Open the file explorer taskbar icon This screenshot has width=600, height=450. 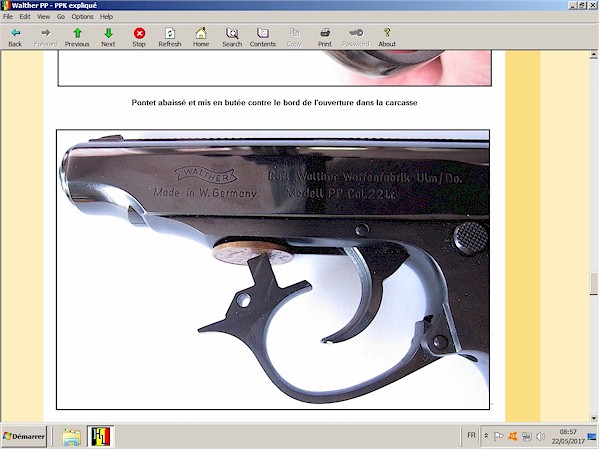tap(72, 437)
